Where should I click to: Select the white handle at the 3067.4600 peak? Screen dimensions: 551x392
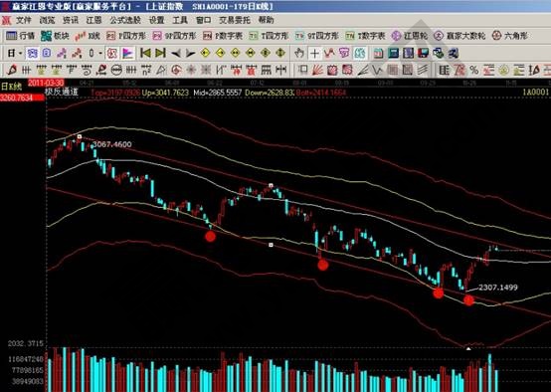(80, 136)
